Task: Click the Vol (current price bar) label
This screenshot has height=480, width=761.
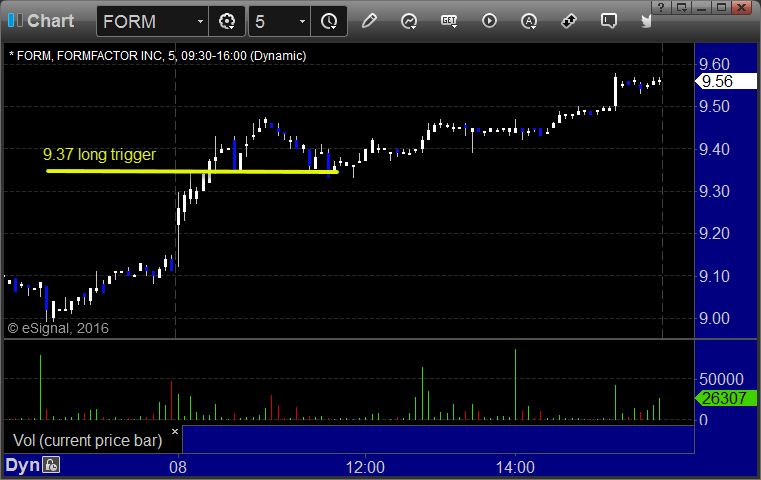Action: point(87,440)
